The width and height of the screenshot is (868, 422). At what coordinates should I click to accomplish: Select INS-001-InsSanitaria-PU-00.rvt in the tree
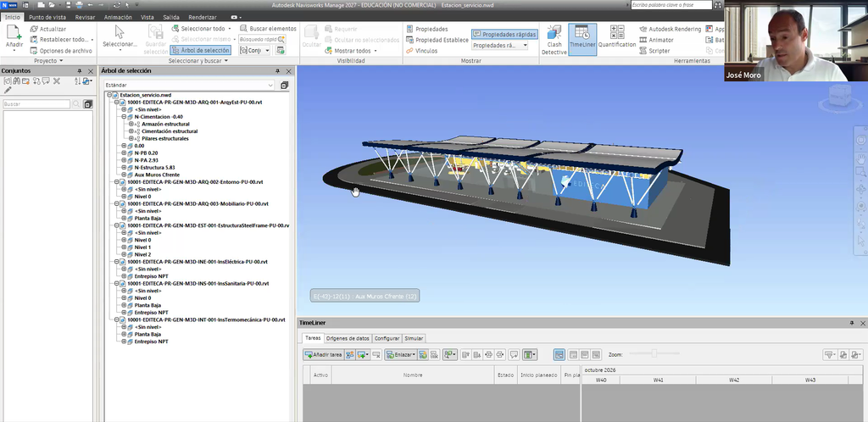198,283
